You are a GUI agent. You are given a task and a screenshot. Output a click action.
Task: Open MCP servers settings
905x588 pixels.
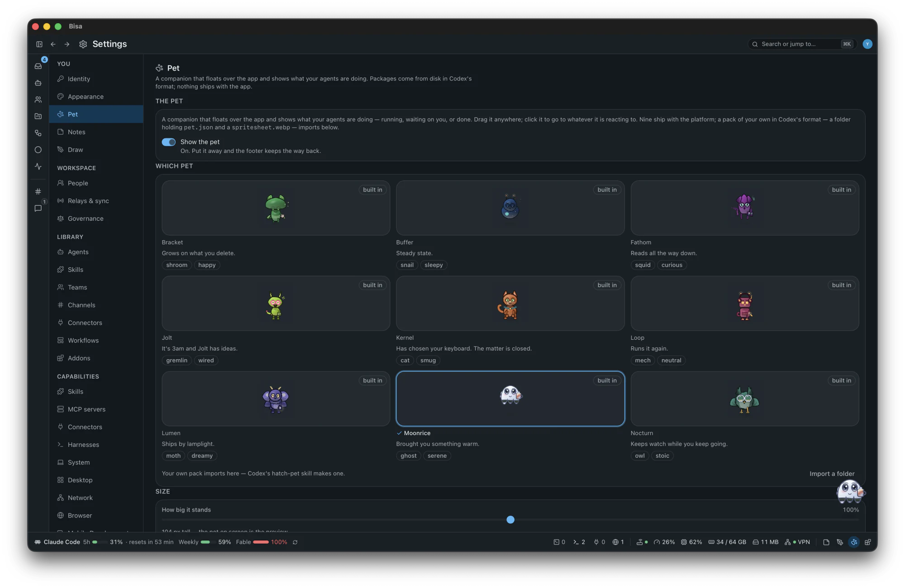click(96, 409)
